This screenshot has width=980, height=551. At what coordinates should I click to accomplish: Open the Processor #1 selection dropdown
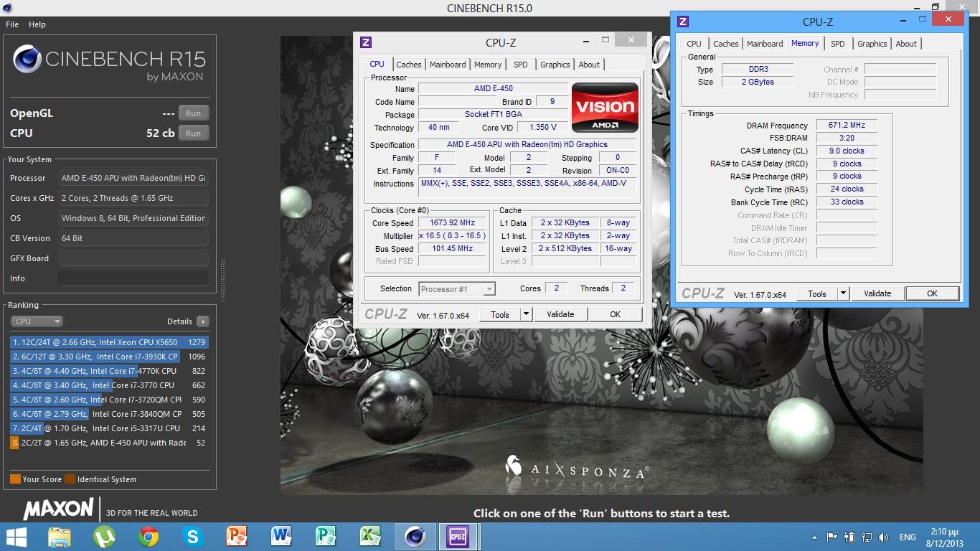pos(457,289)
